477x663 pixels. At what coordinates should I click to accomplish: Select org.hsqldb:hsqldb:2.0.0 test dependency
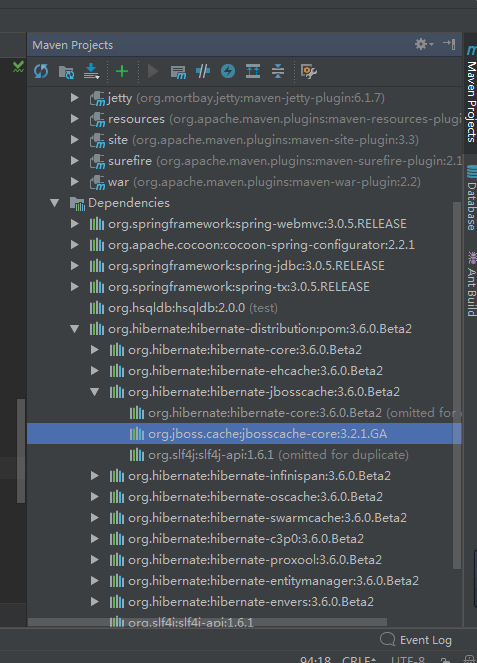point(244,308)
